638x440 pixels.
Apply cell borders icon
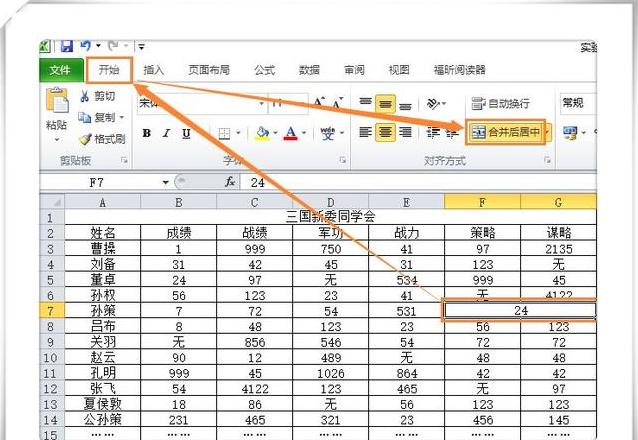[x=224, y=134]
